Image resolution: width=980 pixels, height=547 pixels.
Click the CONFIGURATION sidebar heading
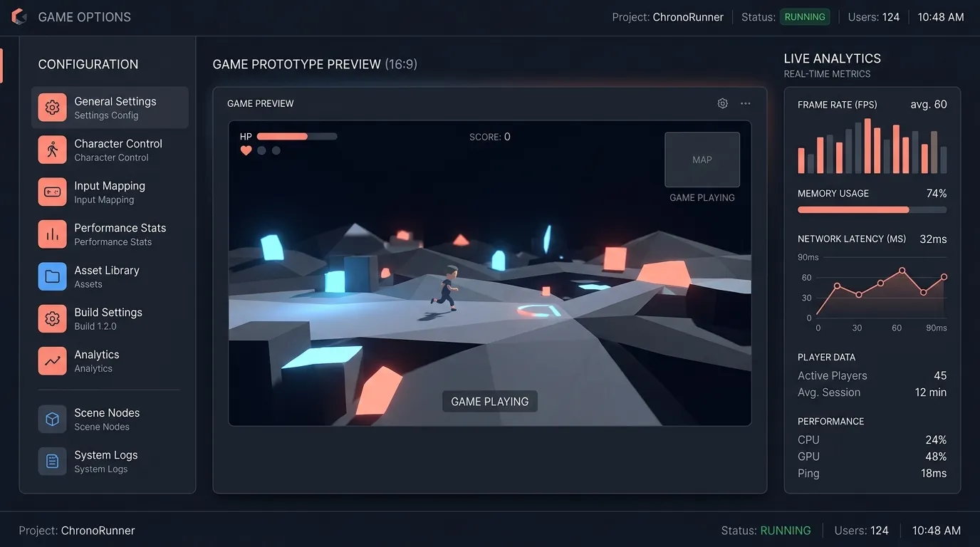[x=88, y=64]
